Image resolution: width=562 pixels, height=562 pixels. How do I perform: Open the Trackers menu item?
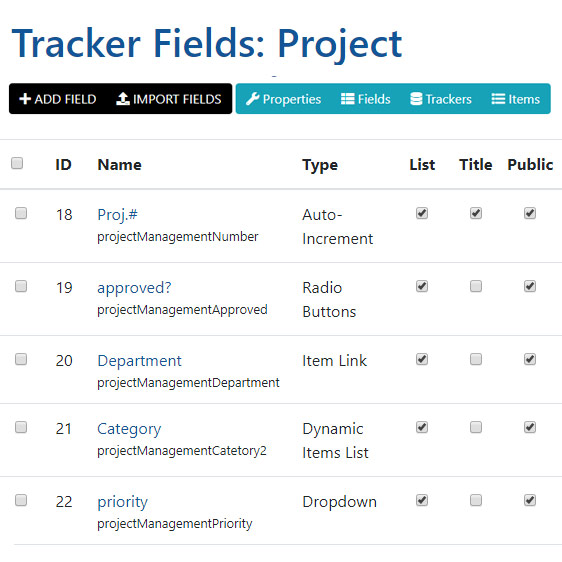(x=441, y=99)
